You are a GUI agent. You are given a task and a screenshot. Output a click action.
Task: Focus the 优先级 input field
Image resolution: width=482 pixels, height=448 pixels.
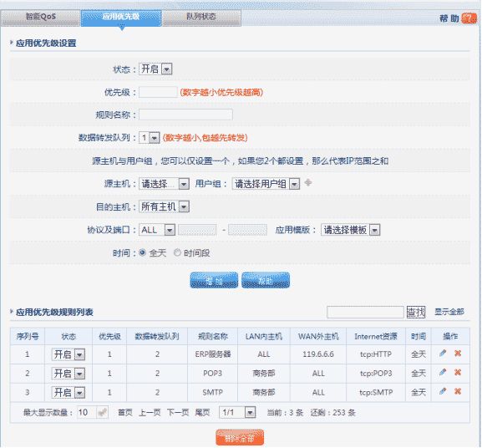tap(158, 92)
